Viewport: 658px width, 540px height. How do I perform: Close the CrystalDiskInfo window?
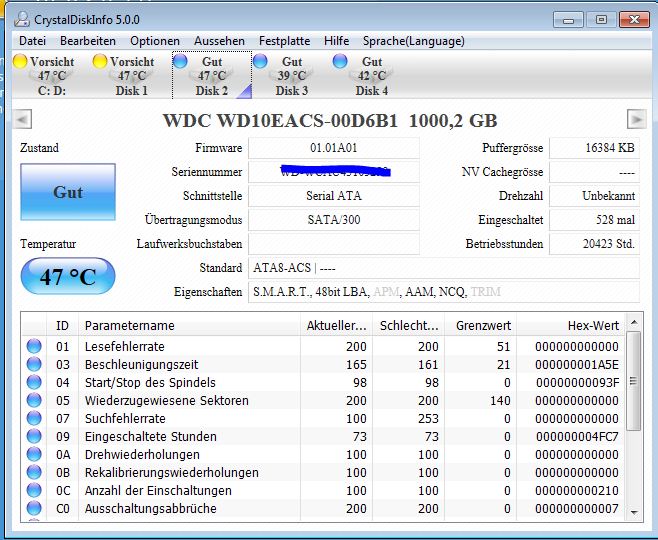click(x=634, y=20)
